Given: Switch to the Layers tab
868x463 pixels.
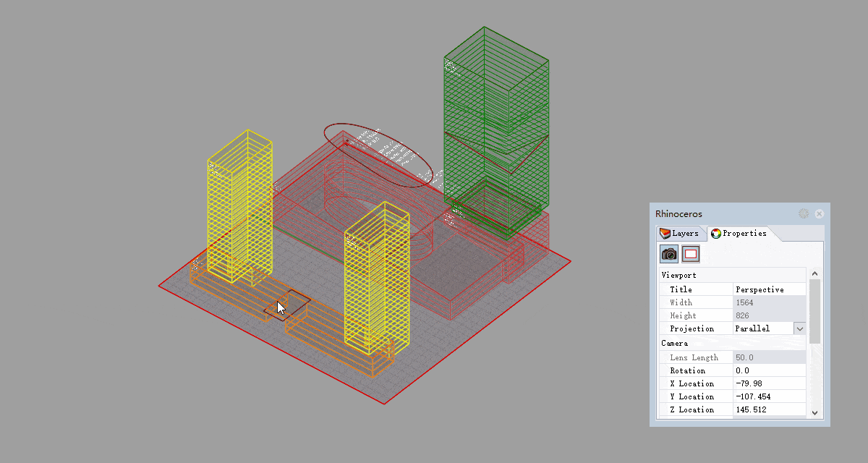Looking at the screenshot, I should point(680,233).
